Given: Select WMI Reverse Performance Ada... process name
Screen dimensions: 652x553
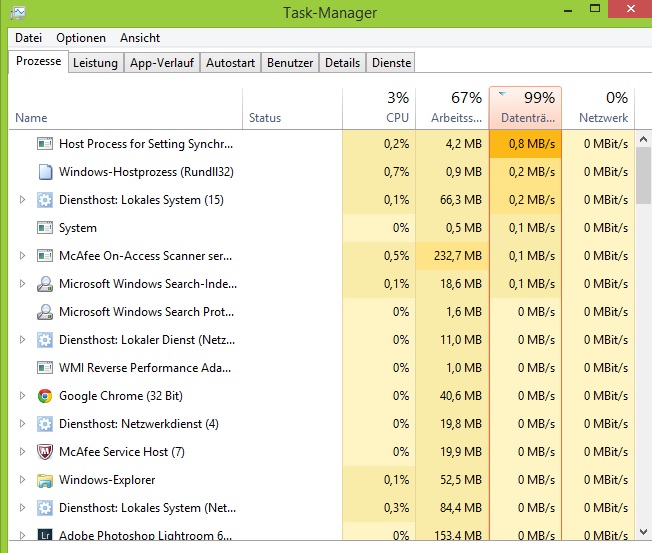Looking at the screenshot, I should pyautogui.click(x=145, y=368).
